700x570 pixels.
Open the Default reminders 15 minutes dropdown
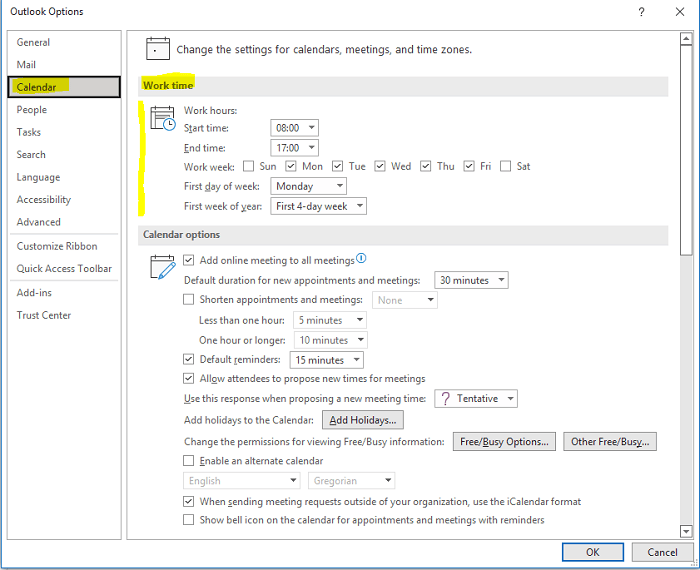[327, 360]
